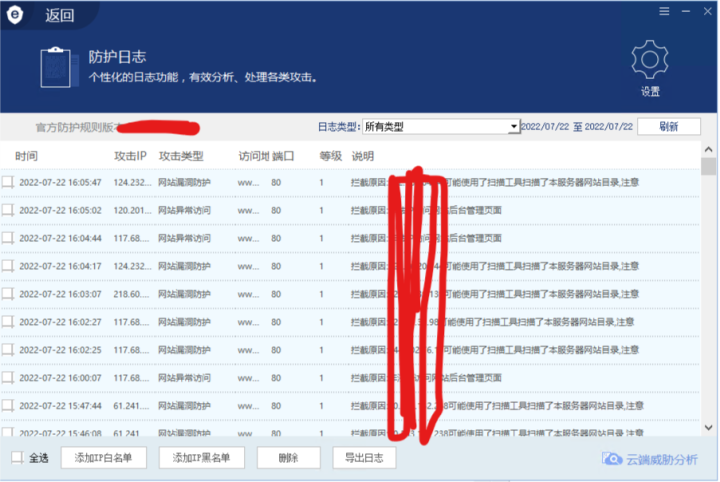Click the cloud icon beside 云端威胁分析

(612, 459)
